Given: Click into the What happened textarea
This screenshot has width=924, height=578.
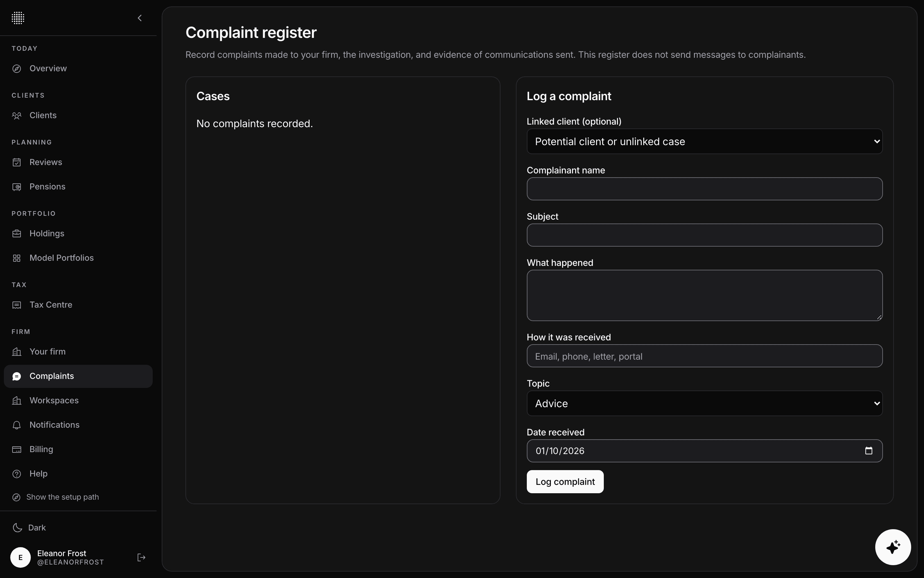Looking at the screenshot, I should click(x=705, y=295).
